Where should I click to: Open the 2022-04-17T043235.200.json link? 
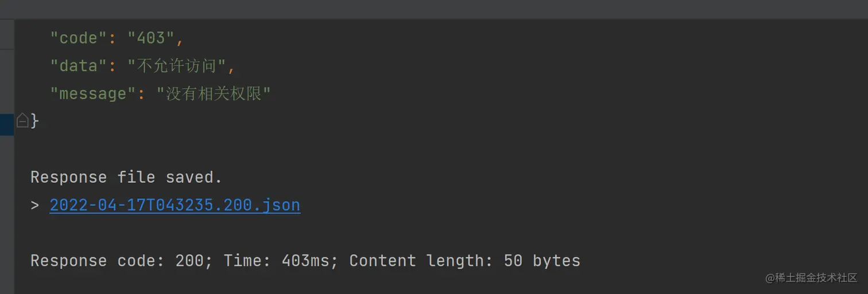tap(175, 205)
